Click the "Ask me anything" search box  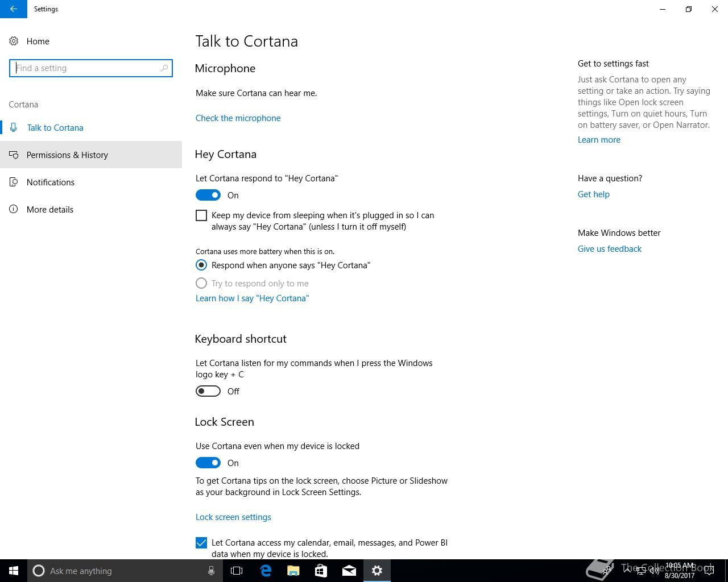(125, 571)
